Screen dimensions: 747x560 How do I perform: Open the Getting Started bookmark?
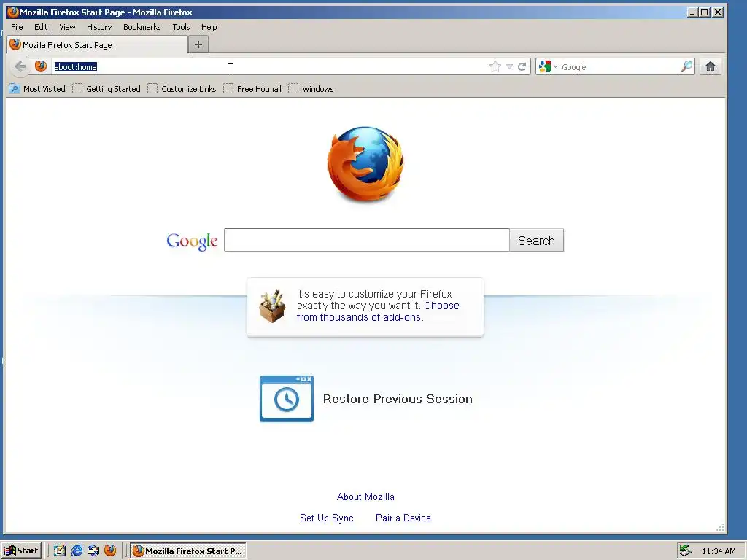107,88
